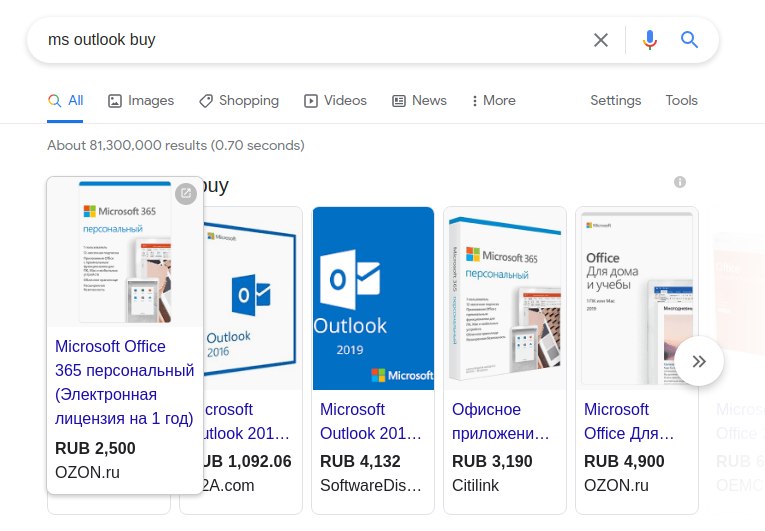765x531 pixels.
Task: Click the SoftwareDis… seller name
Action: tap(371, 486)
